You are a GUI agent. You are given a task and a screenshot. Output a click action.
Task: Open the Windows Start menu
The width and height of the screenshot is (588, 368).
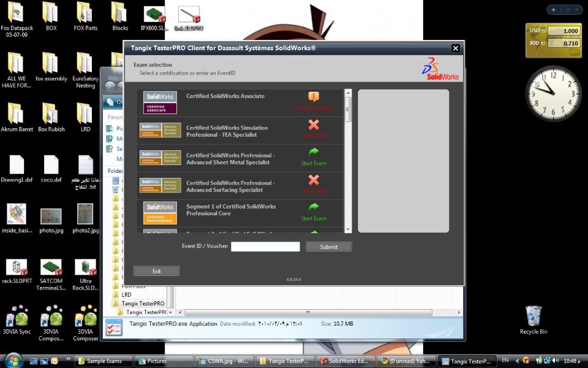[x=13, y=361]
